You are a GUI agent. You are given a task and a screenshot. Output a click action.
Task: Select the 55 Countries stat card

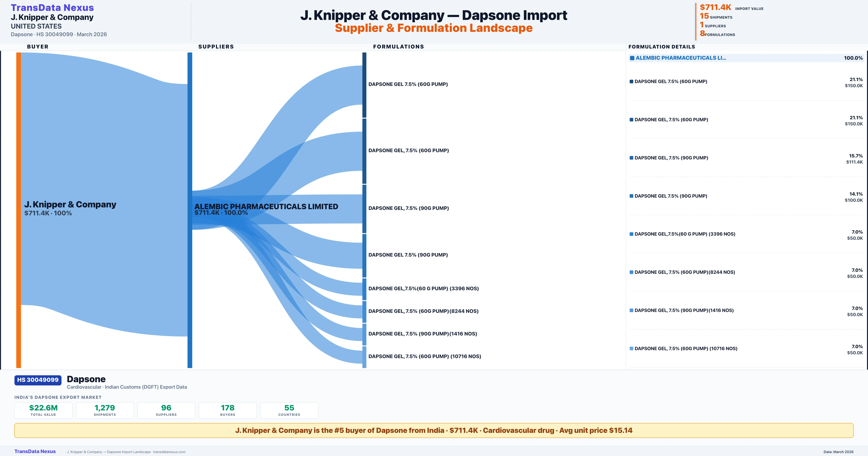(289, 410)
